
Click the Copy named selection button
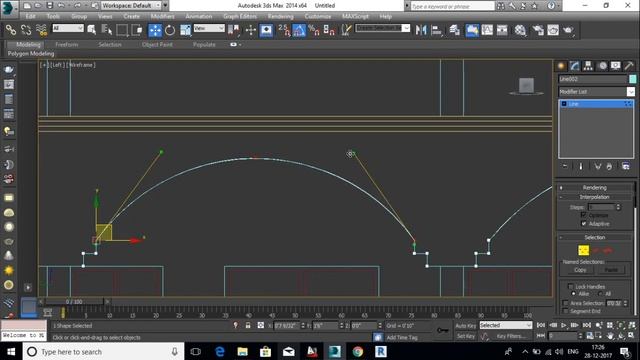(580, 270)
